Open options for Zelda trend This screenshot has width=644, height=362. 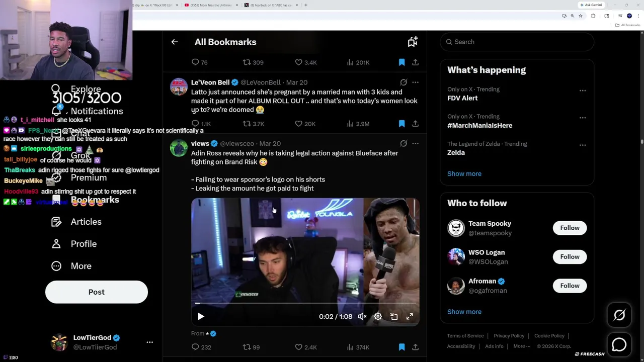tap(582, 145)
